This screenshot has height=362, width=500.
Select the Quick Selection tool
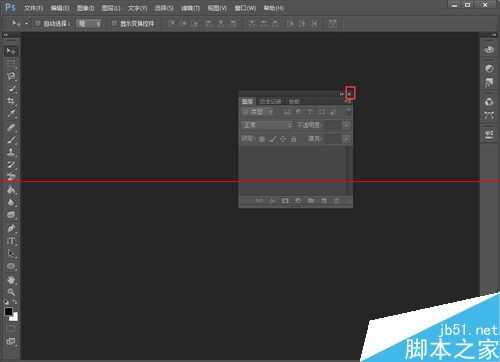point(11,89)
